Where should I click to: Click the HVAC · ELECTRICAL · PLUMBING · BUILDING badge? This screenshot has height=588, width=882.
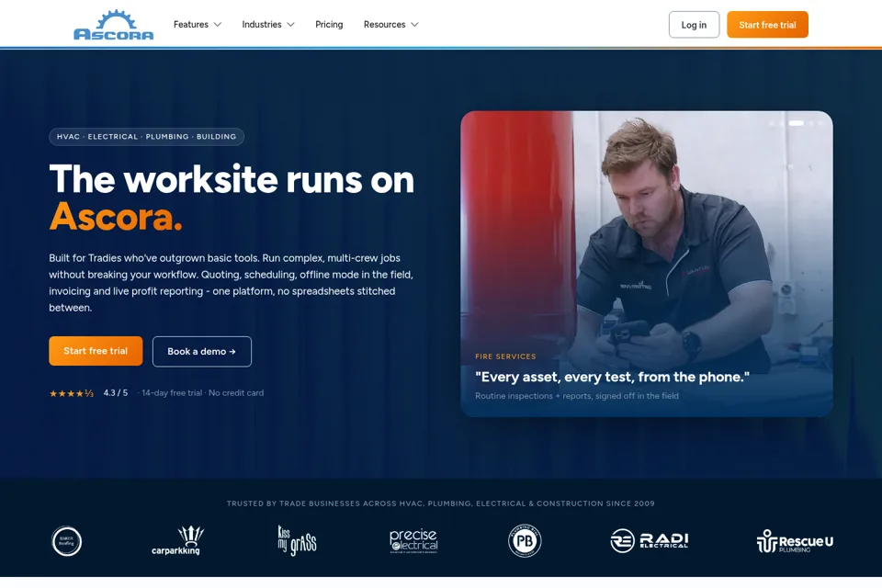point(146,137)
